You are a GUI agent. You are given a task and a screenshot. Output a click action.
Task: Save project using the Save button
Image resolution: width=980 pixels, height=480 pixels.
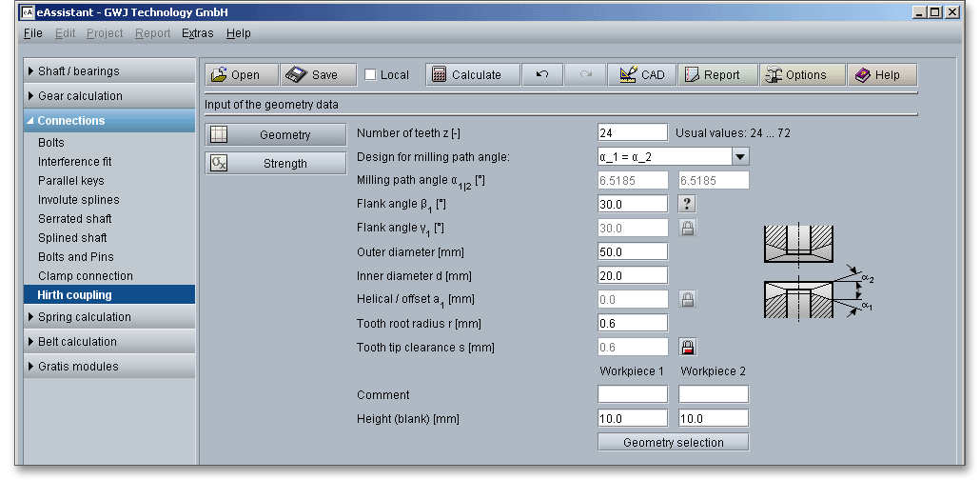[318, 75]
